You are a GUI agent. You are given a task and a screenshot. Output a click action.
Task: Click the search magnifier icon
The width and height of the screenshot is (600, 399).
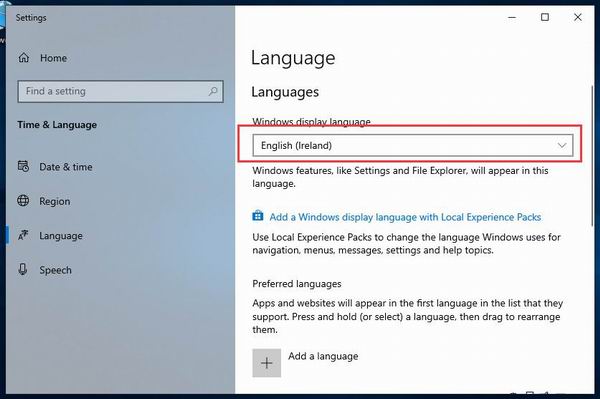coord(213,91)
